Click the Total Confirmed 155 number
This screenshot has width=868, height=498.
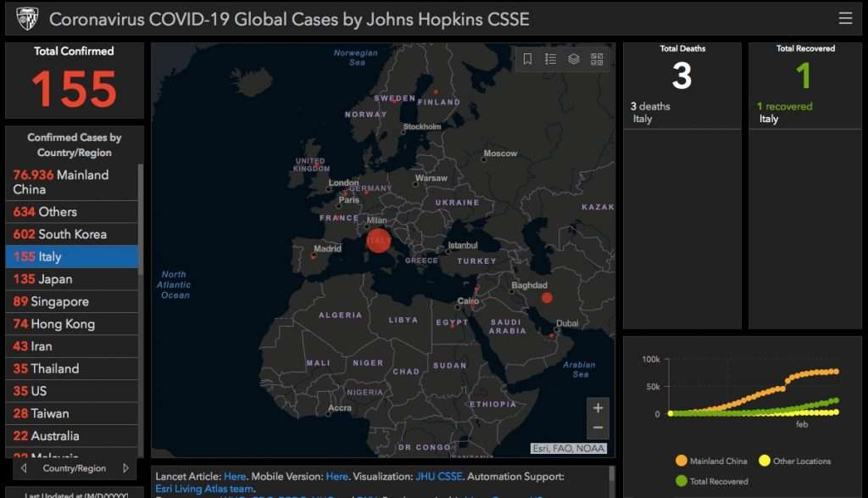75,88
